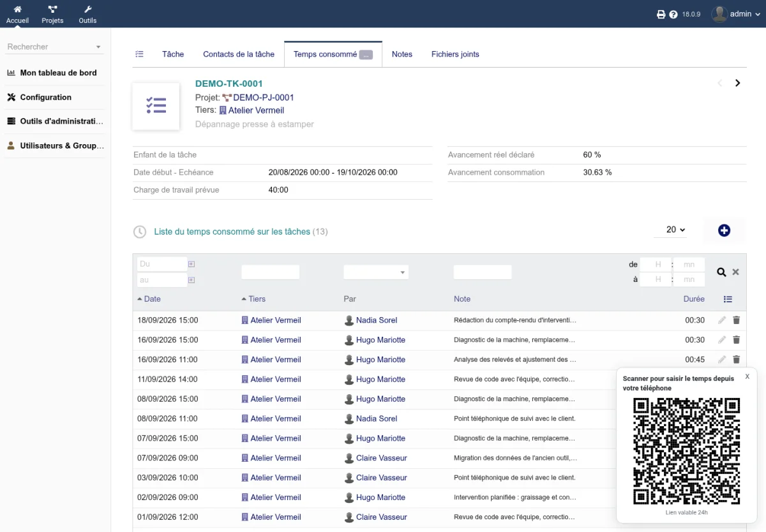Open Atelier Vermeil on 08/09/2026 11:00 row
Screen dimensions: 766x532
point(276,419)
